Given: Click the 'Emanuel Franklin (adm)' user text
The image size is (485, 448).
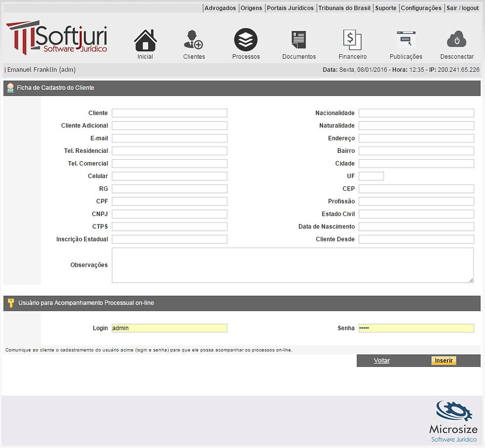Looking at the screenshot, I should tap(41, 70).
